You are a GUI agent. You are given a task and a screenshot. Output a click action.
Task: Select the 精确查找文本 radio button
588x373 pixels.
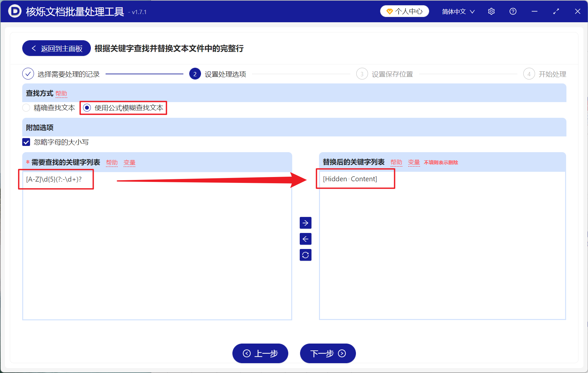pos(26,108)
